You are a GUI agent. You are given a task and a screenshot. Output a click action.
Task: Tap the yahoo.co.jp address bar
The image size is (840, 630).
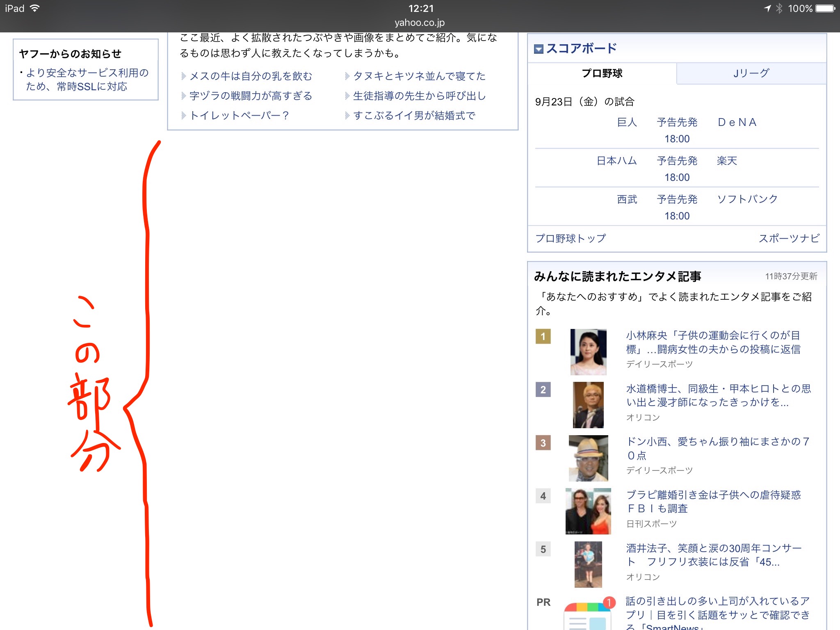pyautogui.click(x=420, y=23)
